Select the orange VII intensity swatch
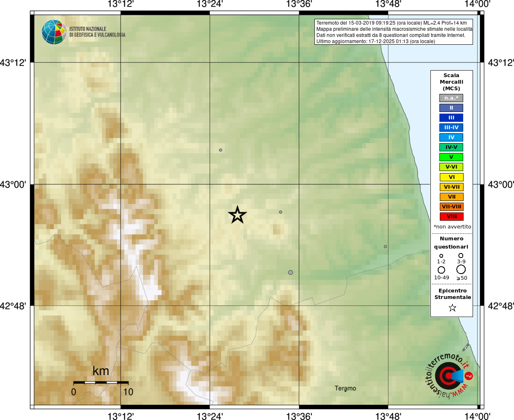The width and height of the screenshot is (514, 420). pos(451,197)
